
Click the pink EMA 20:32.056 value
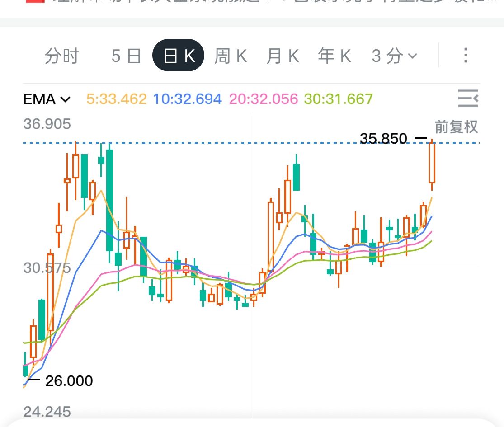264,99
